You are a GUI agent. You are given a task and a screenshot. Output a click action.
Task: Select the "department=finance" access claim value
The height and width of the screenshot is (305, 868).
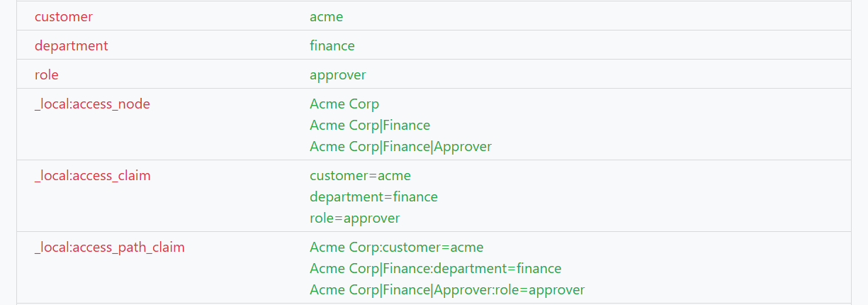point(373,196)
